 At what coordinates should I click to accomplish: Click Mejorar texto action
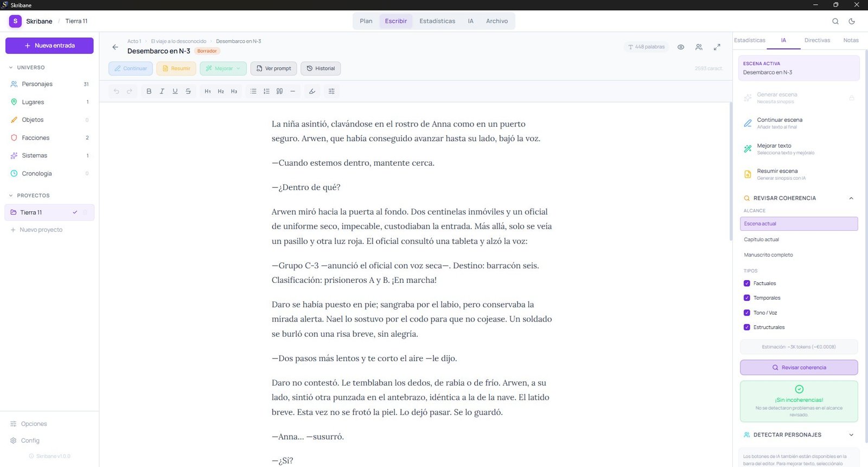[x=799, y=149]
